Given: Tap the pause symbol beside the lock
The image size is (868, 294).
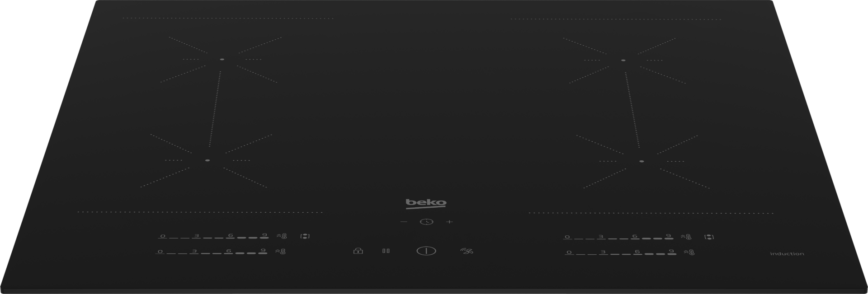Looking at the screenshot, I should 386,251.
